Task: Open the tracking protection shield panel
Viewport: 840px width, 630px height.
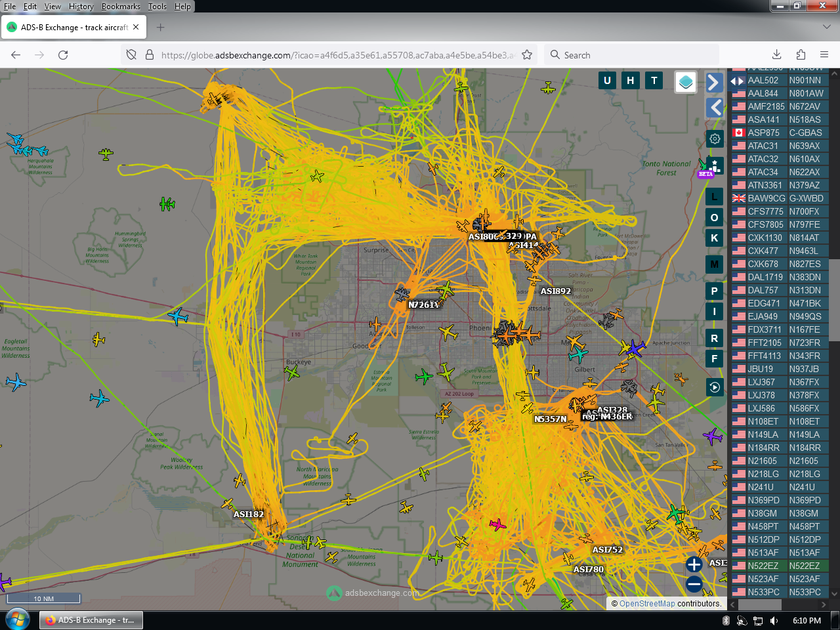Action: coord(131,55)
